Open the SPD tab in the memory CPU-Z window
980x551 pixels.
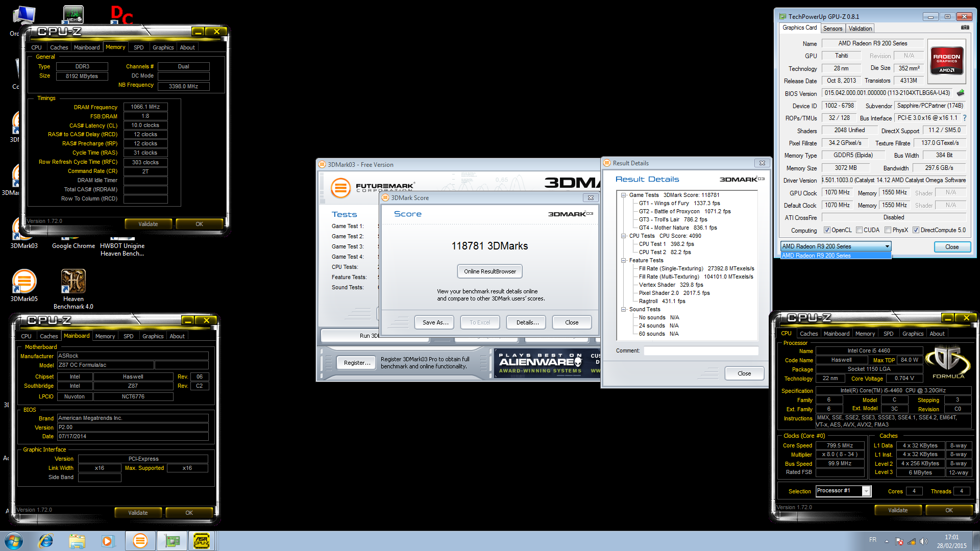click(138, 47)
